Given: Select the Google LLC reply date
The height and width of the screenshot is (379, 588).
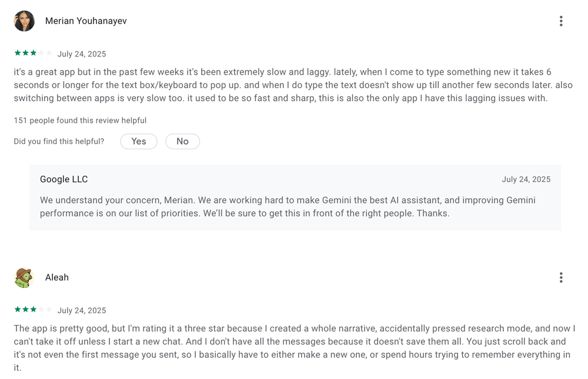Looking at the screenshot, I should pyautogui.click(x=526, y=179).
